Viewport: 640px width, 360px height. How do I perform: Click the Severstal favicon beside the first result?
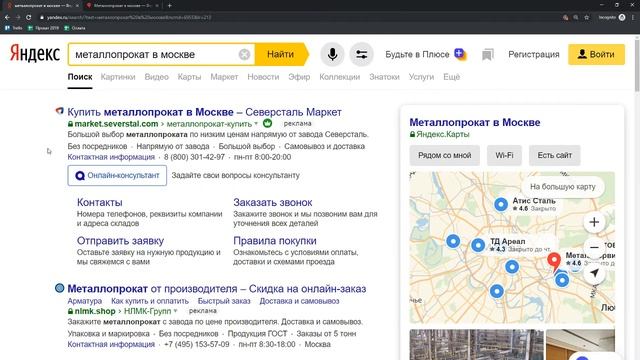pyautogui.click(x=60, y=111)
